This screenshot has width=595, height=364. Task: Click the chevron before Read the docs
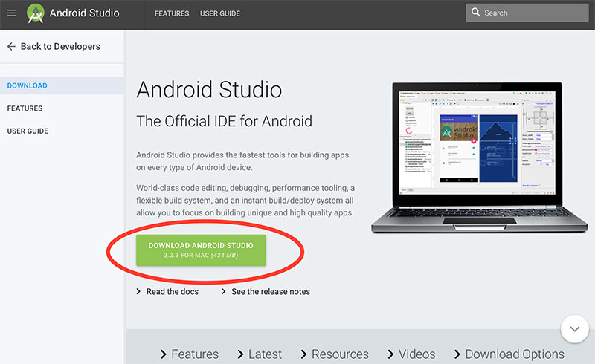click(x=138, y=291)
